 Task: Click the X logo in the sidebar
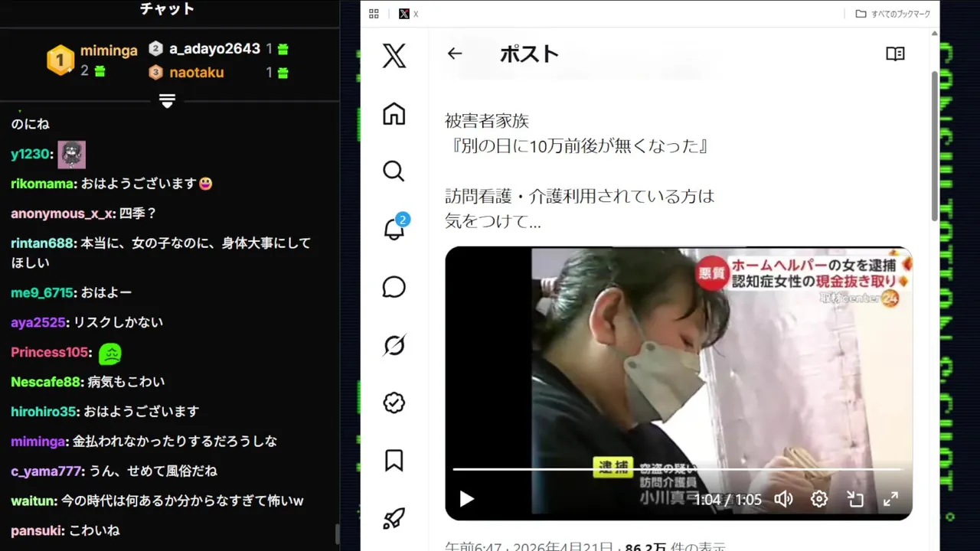(x=394, y=56)
